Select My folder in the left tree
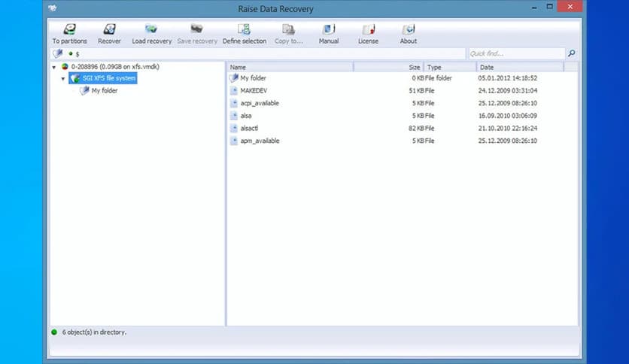 (x=105, y=90)
